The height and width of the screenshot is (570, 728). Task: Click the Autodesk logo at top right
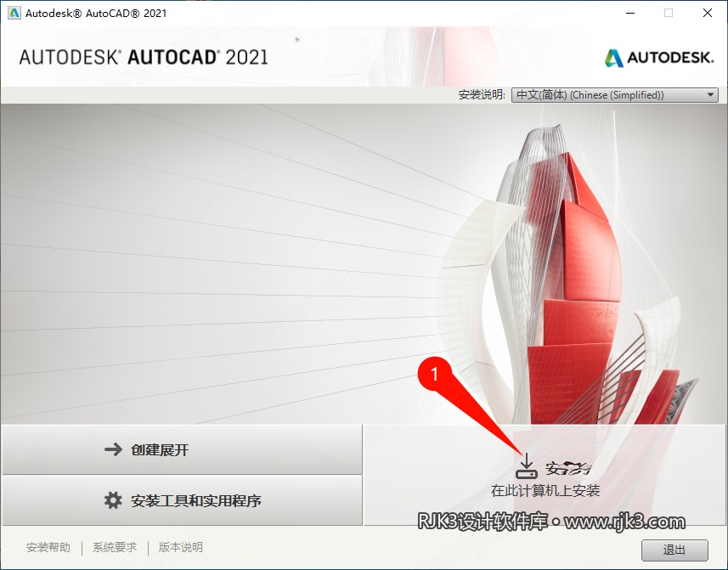659,58
